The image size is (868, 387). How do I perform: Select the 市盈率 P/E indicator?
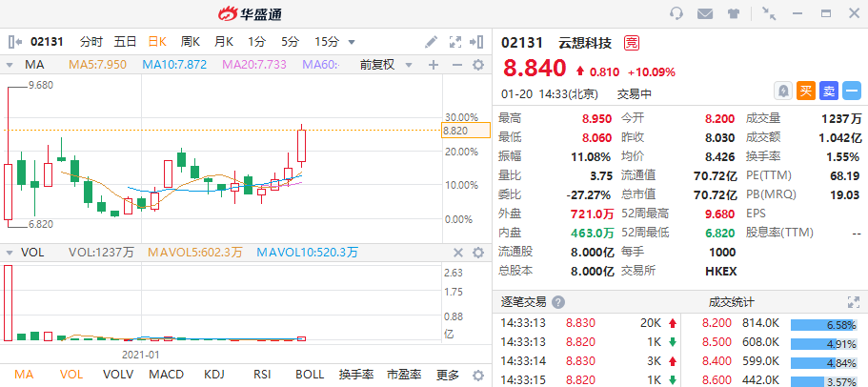pyautogui.click(x=404, y=375)
